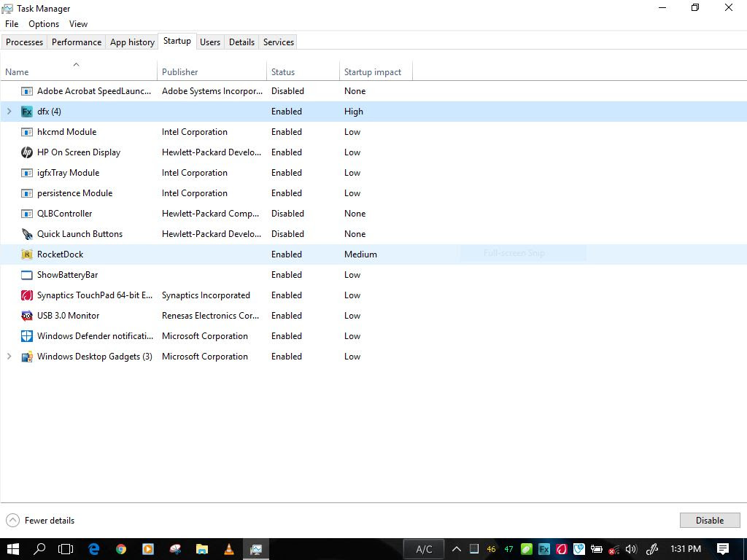Open Task View on the taskbar

pos(66,549)
